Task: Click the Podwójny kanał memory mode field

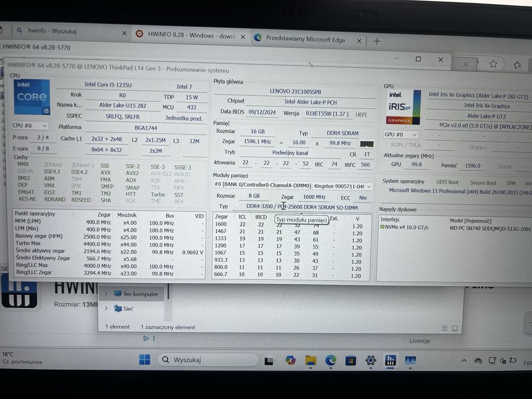Action: (x=290, y=153)
